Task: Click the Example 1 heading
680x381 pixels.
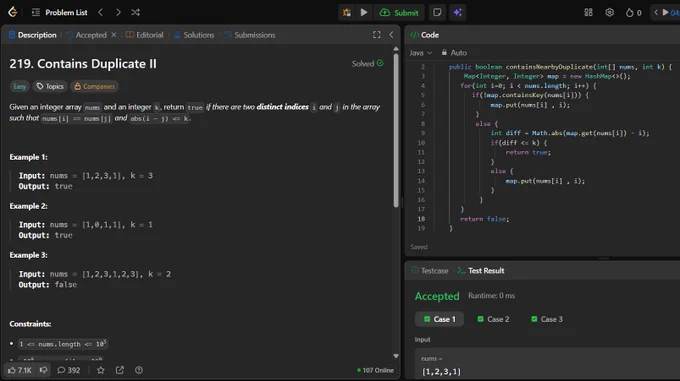Action: [x=29, y=157]
